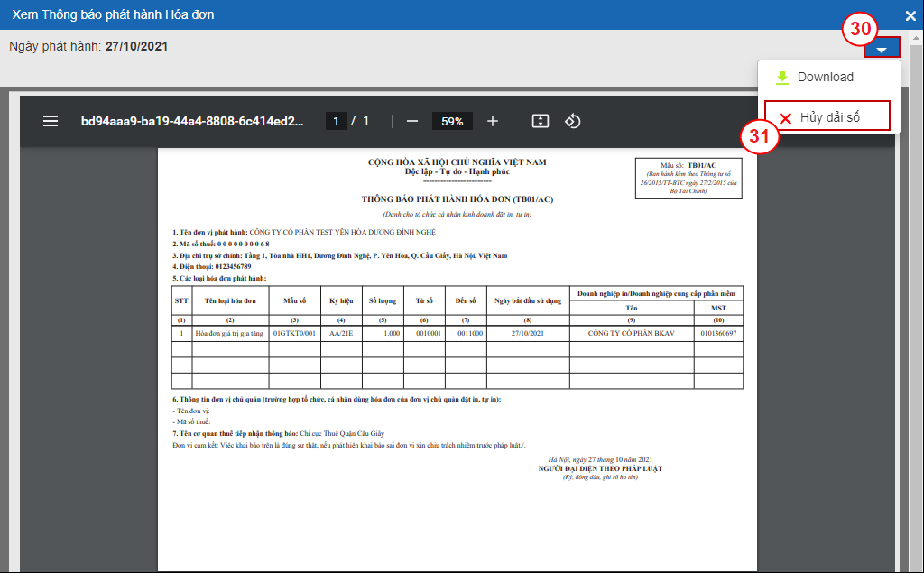Click the phone number 0123456789 line

pyautogui.click(x=212, y=267)
